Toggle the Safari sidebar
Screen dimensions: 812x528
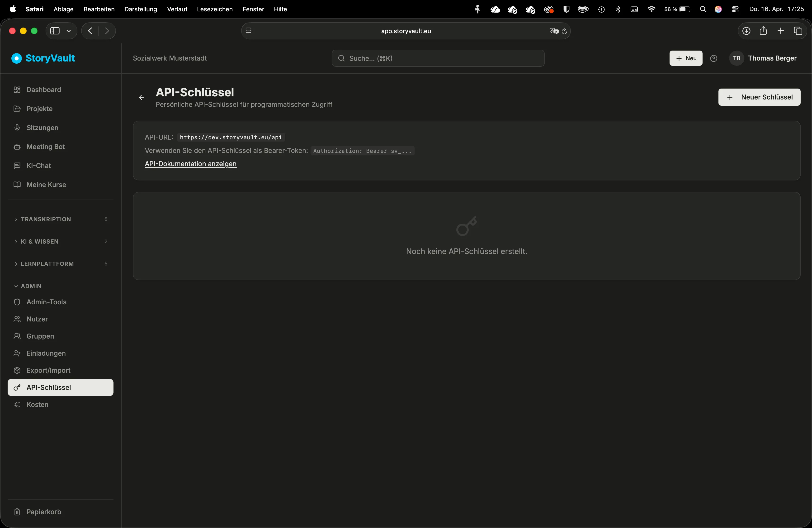point(55,31)
